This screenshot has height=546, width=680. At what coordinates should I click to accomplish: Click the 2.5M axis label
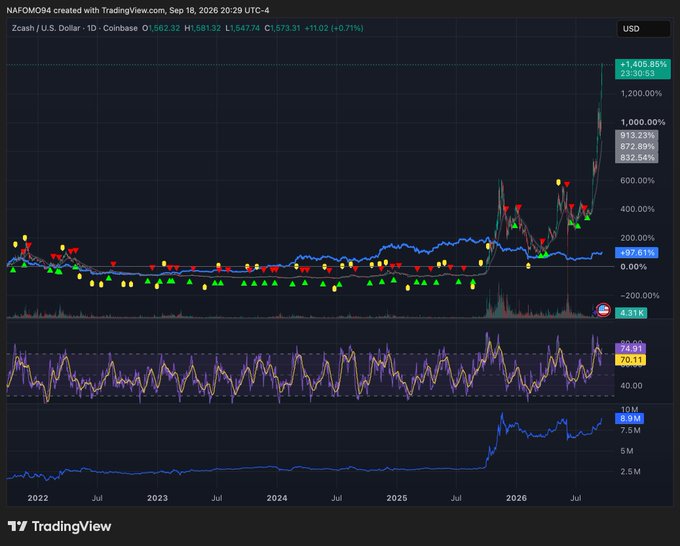(630, 471)
